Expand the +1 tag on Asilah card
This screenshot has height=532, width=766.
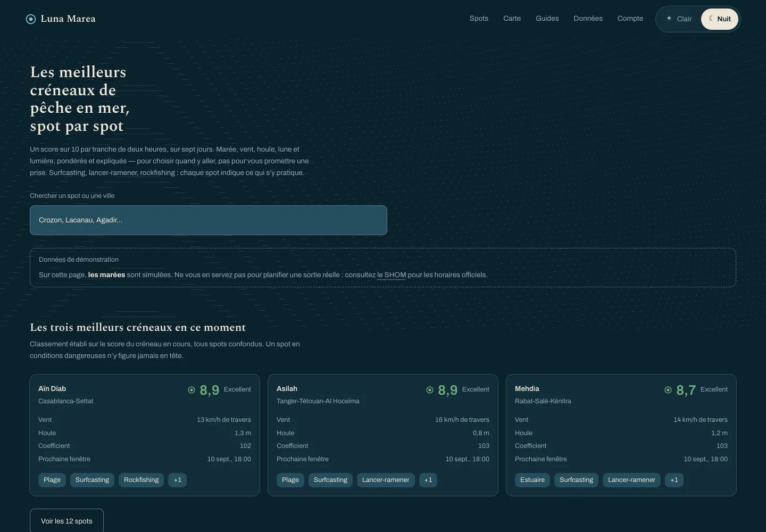pyautogui.click(x=428, y=480)
